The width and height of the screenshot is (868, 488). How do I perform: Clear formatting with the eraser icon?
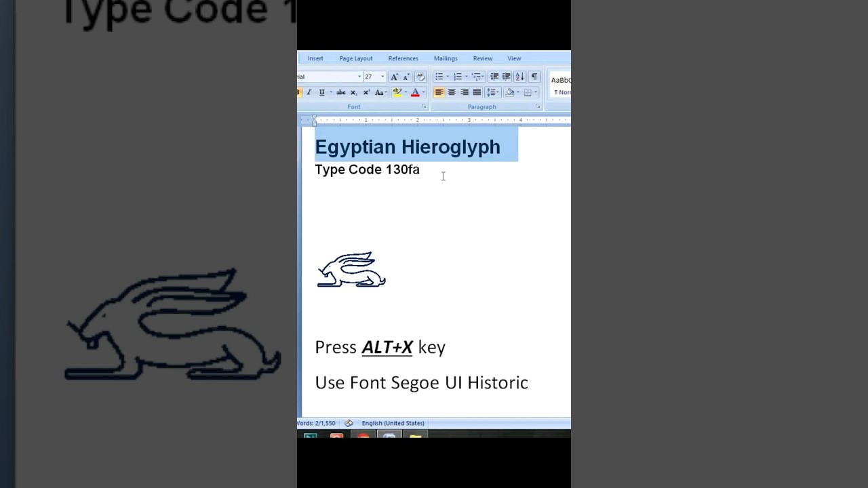tap(420, 77)
